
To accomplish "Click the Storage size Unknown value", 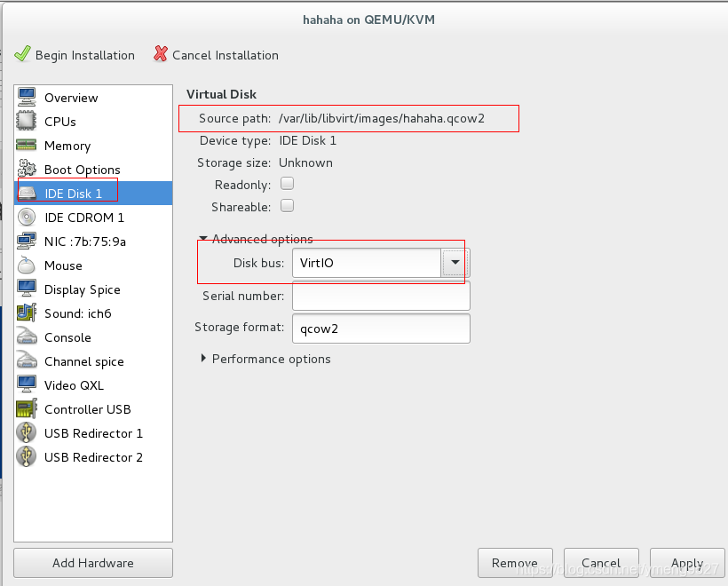I will pos(305,162).
